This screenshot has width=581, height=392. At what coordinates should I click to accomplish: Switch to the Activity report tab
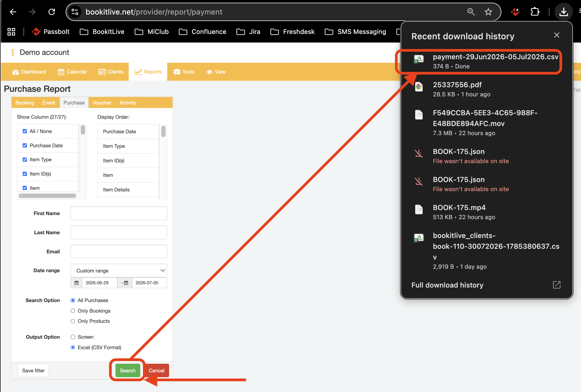[x=128, y=103]
